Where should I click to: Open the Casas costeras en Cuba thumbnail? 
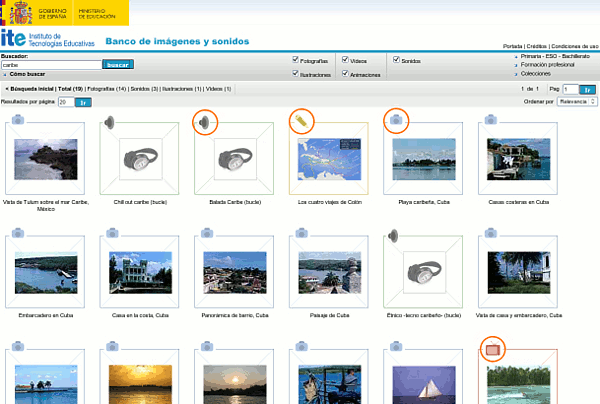point(518,159)
